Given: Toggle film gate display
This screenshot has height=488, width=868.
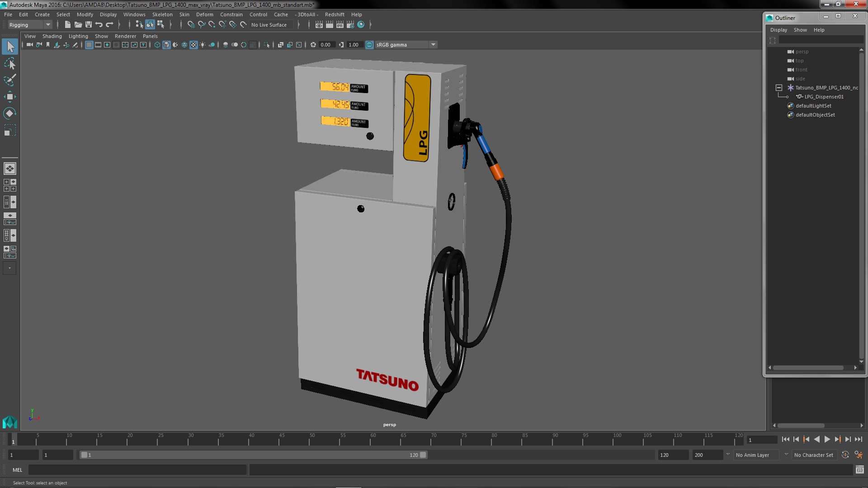Looking at the screenshot, I should click(98, 45).
